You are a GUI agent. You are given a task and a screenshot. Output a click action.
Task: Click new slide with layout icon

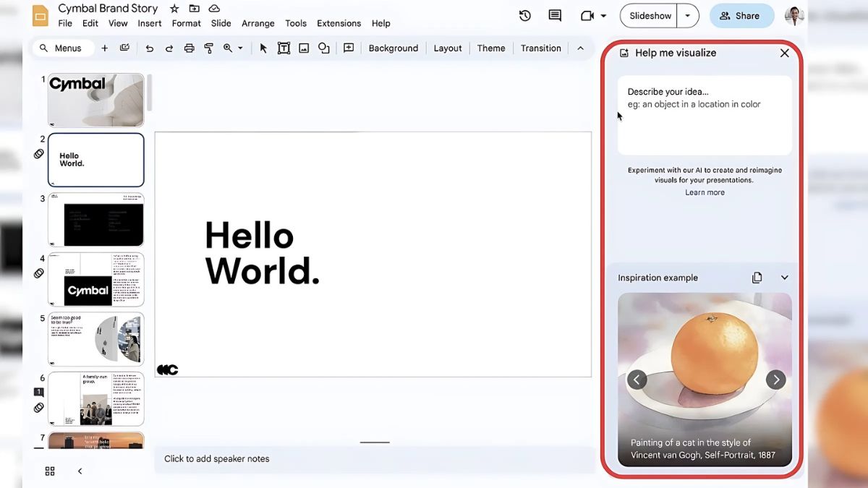coord(124,48)
